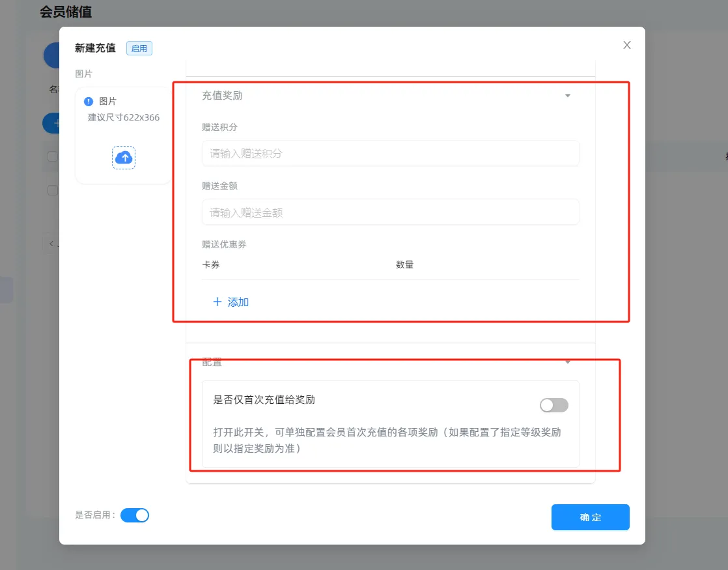The height and width of the screenshot is (570, 728).
Task: Click the plus icon next to 添加
Action: [217, 302]
